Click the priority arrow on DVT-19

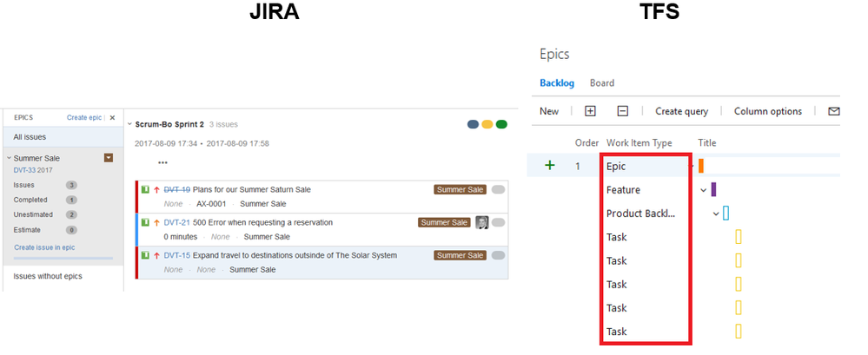click(x=156, y=190)
